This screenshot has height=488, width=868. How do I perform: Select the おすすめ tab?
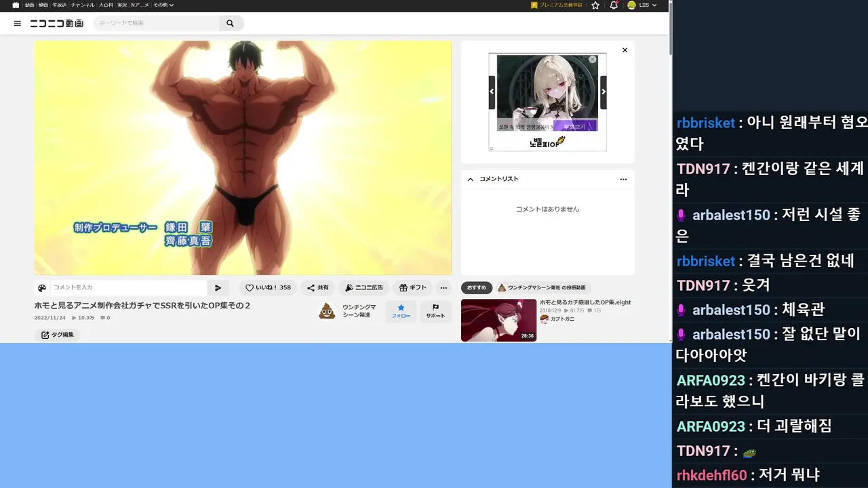[477, 287]
